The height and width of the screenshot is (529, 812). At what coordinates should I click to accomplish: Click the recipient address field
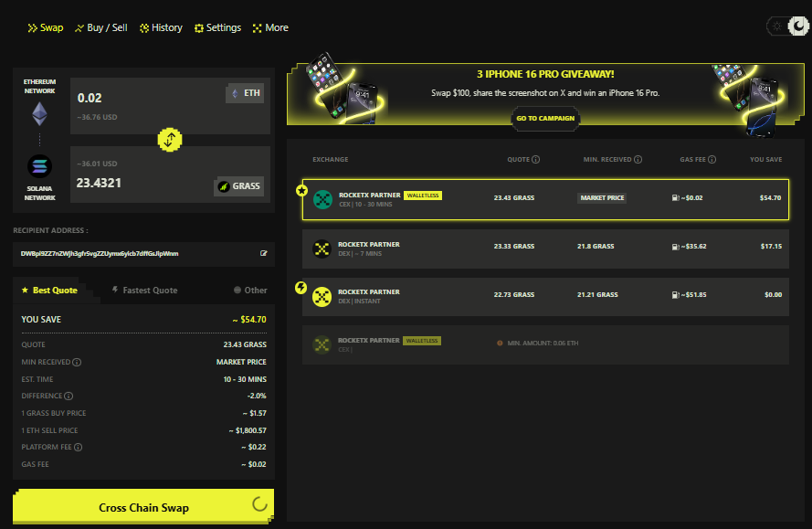click(144, 254)
